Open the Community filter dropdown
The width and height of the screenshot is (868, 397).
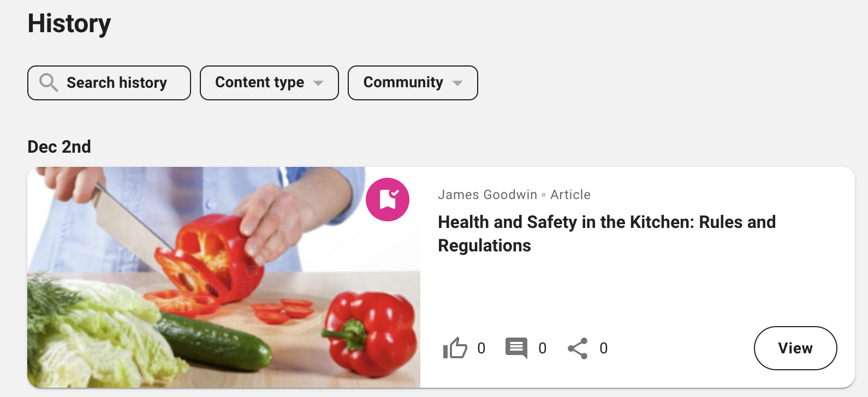point(403,83)
